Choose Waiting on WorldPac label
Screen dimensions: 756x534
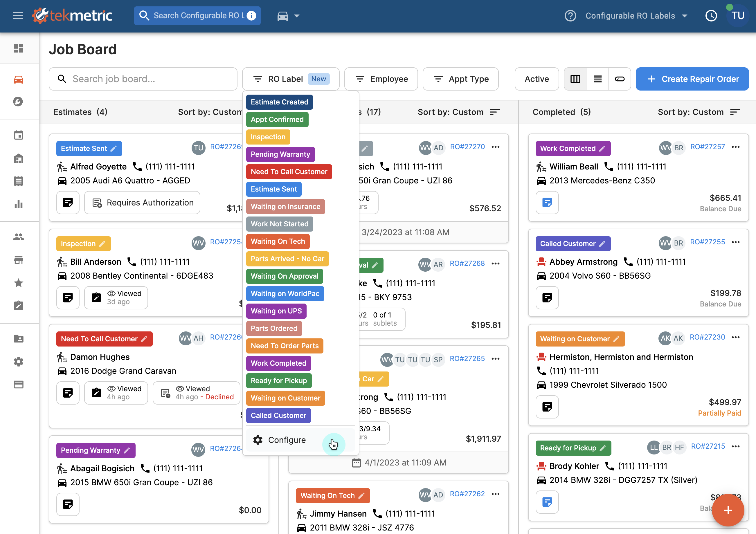click(x=285, y=294)
